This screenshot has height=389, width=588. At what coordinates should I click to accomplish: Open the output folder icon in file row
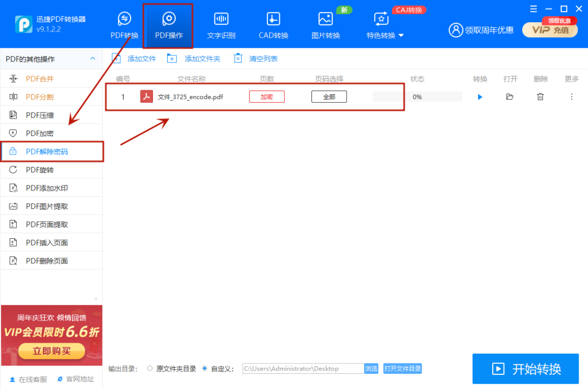coord(510,97)
